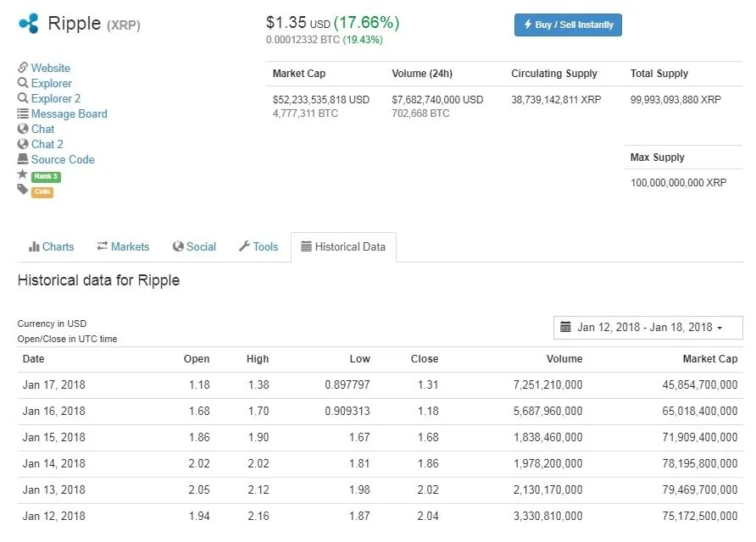Click the $1.35 USD price
The height and width of the screenshot is (542, 756).
pyautogui.click(x=298, y=23)
